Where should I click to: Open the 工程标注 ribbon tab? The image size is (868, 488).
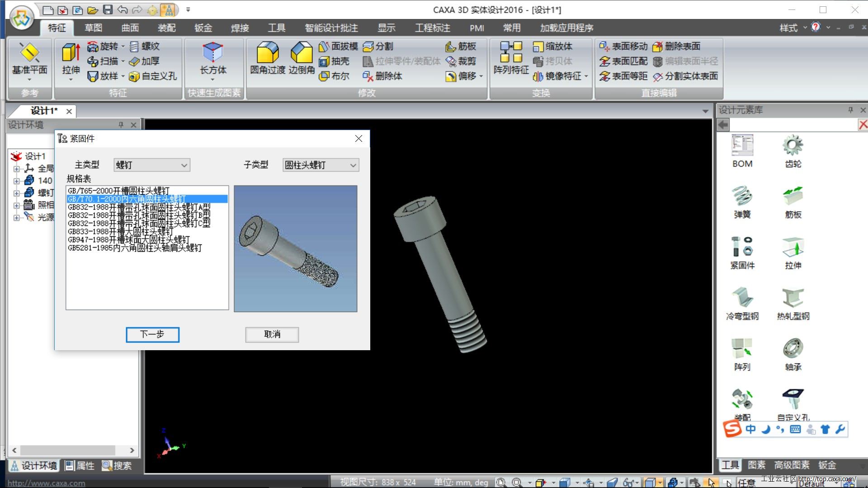click(x=433, y=28)
